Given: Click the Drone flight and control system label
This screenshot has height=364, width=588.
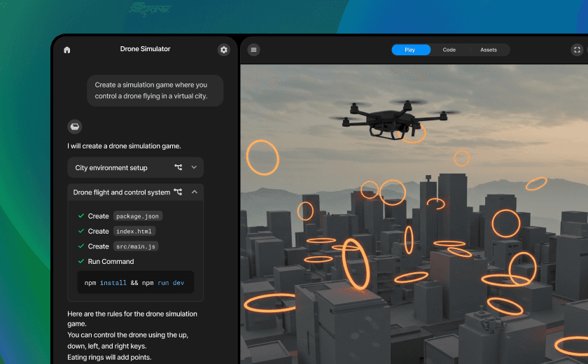Looking at the screenshot, I should coord(122,192).
